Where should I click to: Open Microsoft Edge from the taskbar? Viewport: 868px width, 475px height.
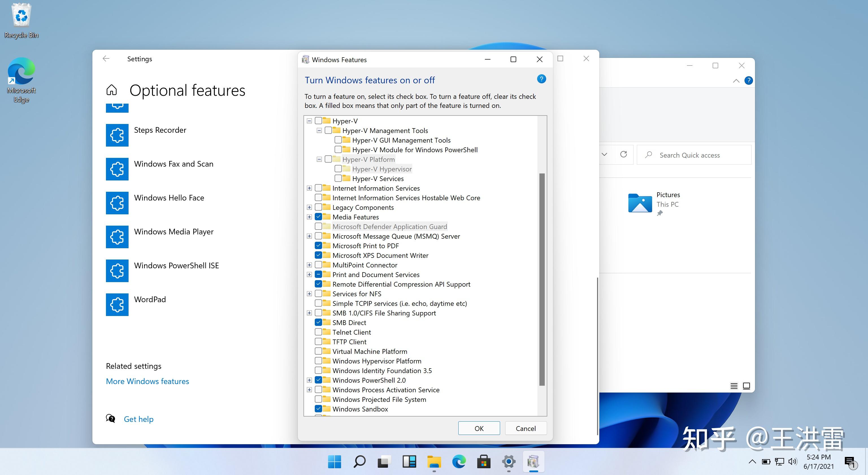[459, 461]
